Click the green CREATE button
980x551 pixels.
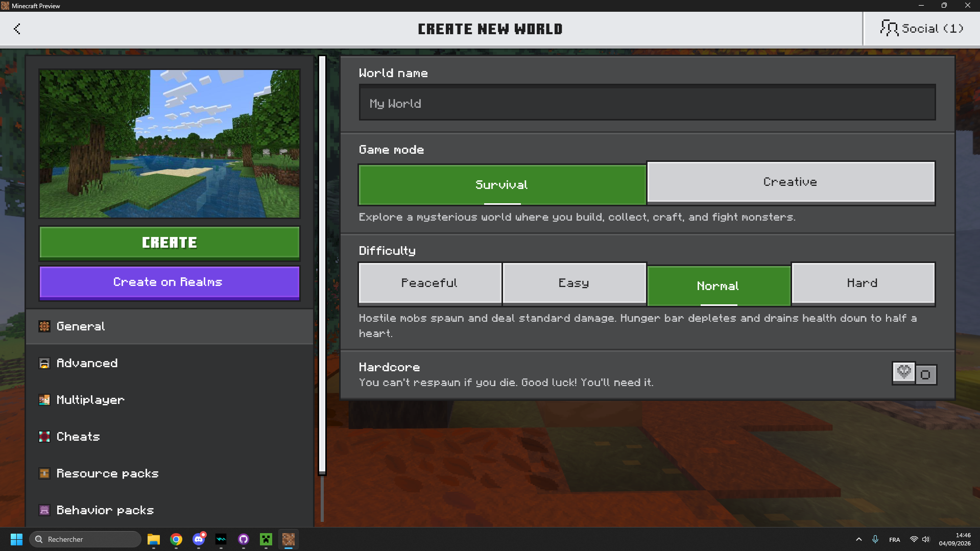click(170, 243)
